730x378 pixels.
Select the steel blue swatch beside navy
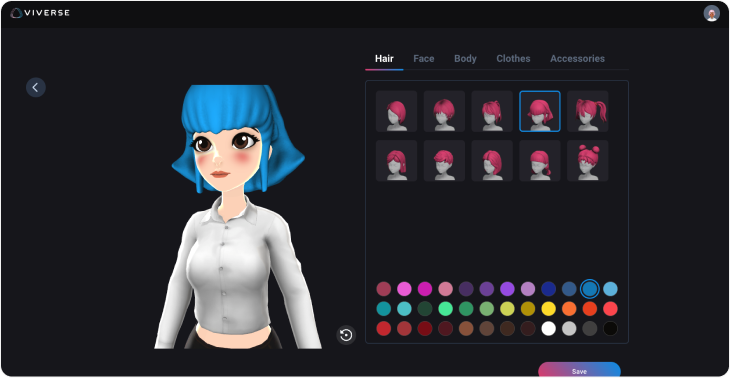[x=569, y=289]
